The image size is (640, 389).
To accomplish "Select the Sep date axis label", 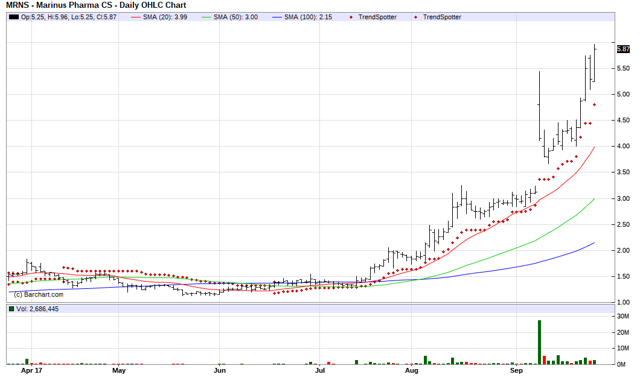I will click(x=516, y=371).
